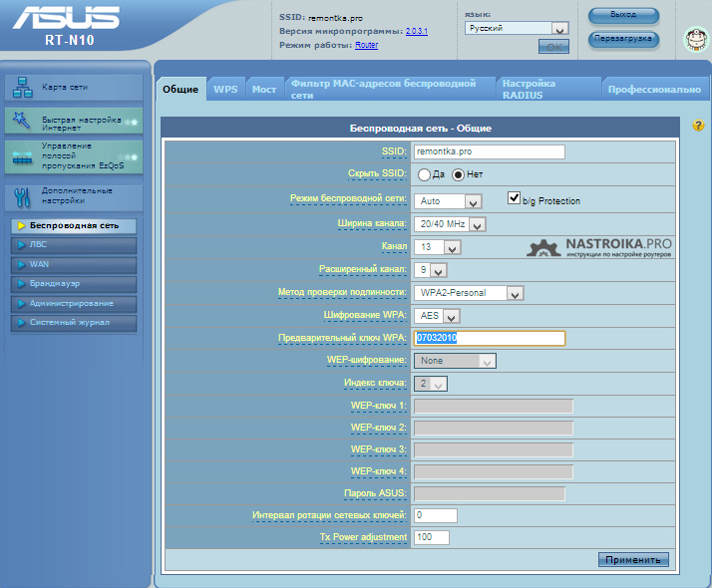Click the advanced settings tools icon
Viewport: 712px width, 588px height.
[x=22, y=197]
